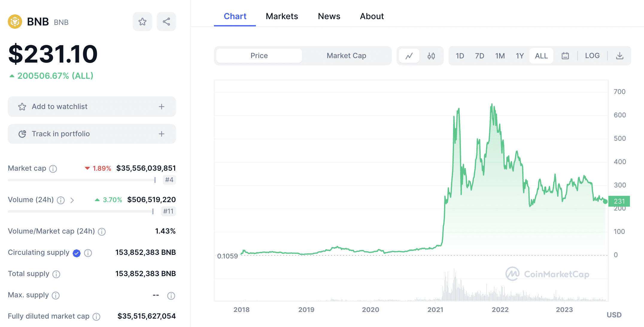The height and width of the screenshot is (327, 644).
Task: Select line chart view icon
Action: [x=409, y=56]
